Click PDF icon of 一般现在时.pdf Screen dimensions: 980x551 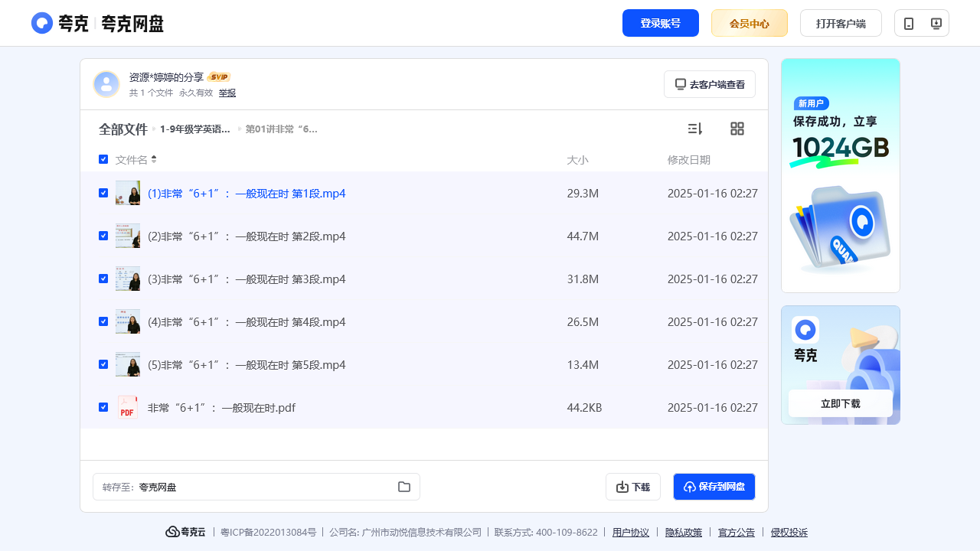tap(128, 407)
